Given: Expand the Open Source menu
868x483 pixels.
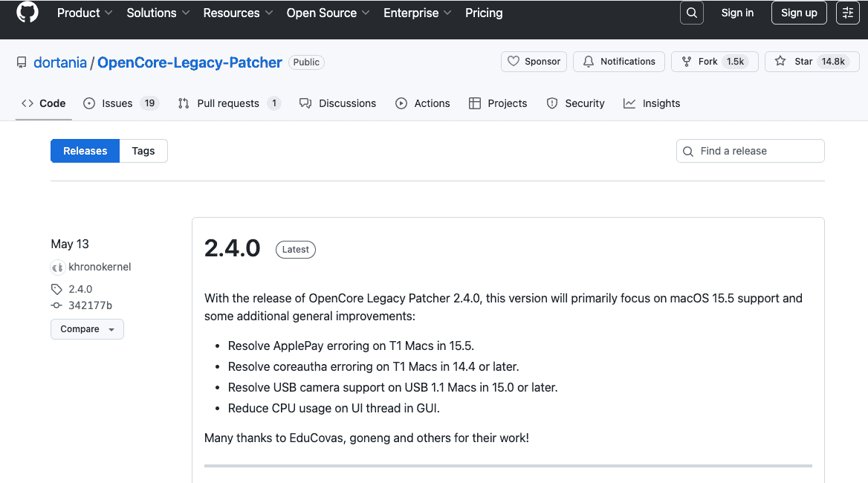Looking at the screenshot, I should point(328,13).
